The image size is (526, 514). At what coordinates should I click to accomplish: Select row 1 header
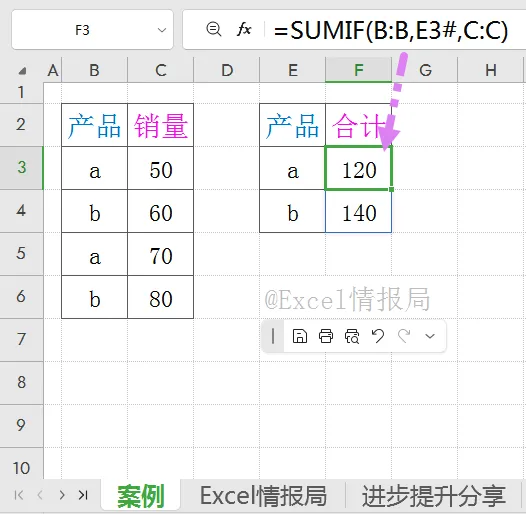click(x=21, y=93)
